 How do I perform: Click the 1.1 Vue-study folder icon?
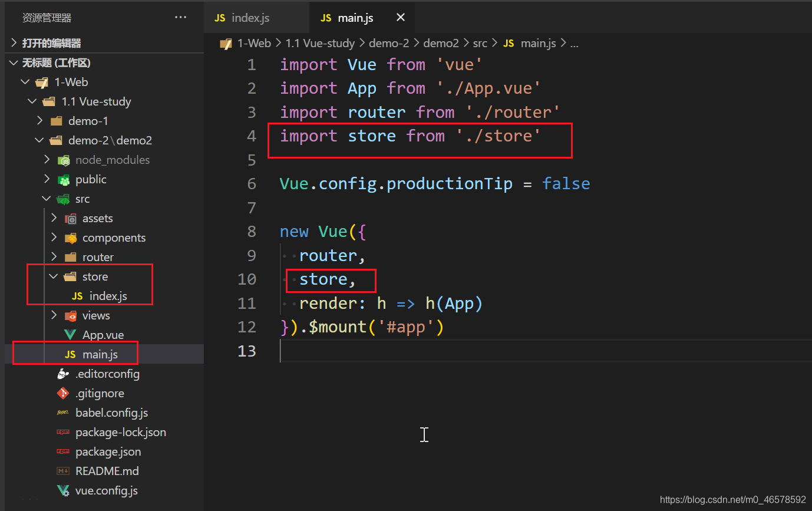[x=49, y=101]
